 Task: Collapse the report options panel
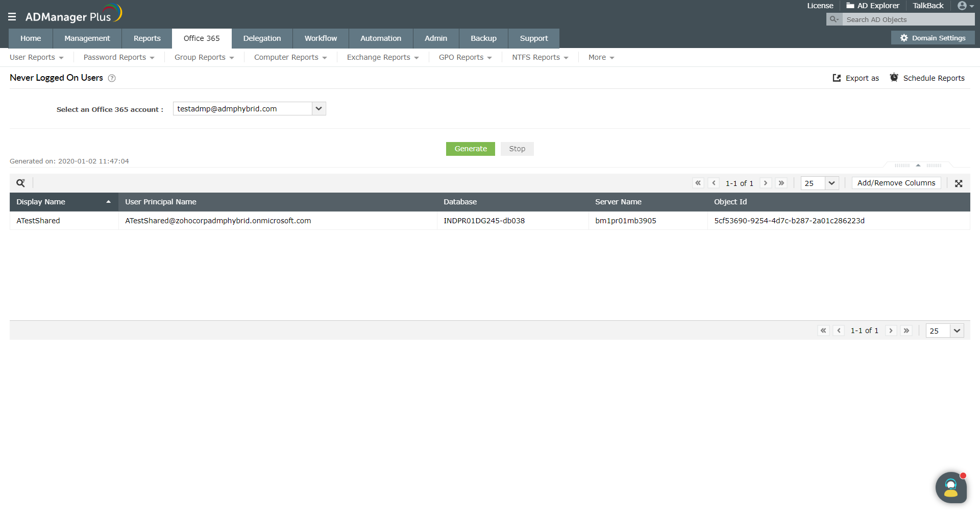click(918, 165)
